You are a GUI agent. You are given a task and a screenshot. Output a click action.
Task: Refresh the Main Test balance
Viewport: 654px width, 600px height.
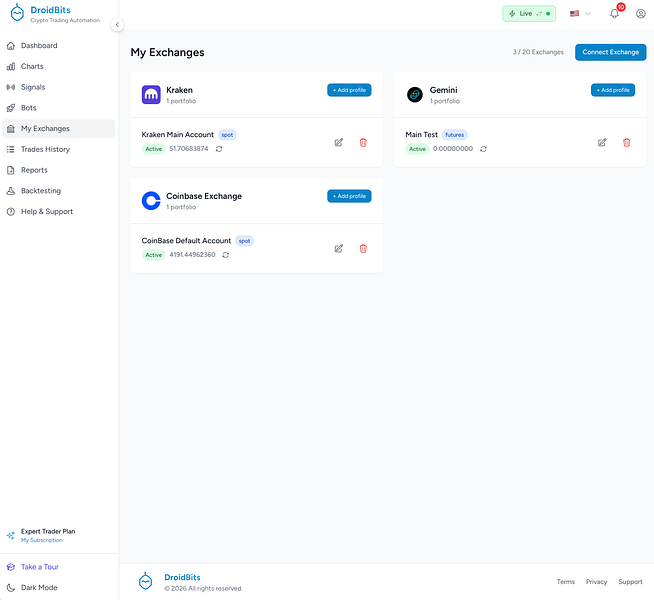point(483,149)
